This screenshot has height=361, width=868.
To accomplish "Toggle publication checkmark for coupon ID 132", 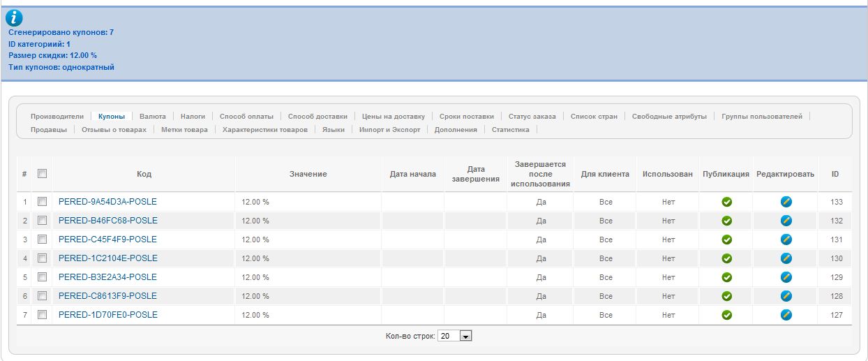I will pos(726,221).
